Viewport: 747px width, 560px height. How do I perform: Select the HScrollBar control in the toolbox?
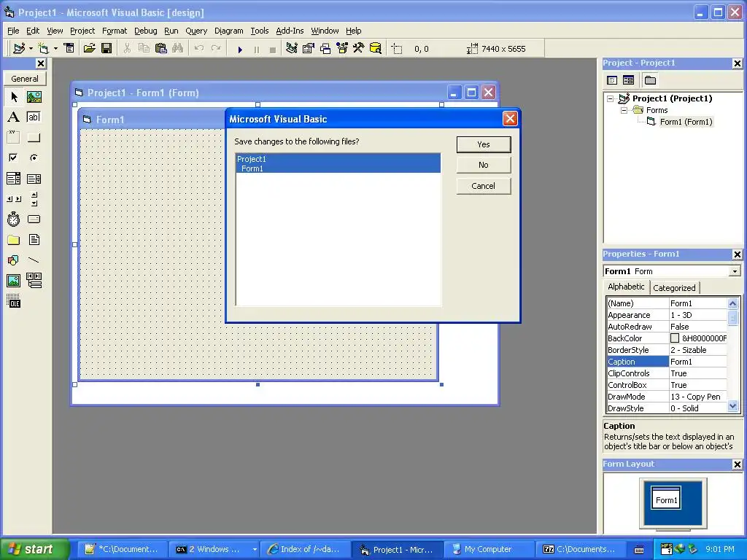tap(14, 199)
